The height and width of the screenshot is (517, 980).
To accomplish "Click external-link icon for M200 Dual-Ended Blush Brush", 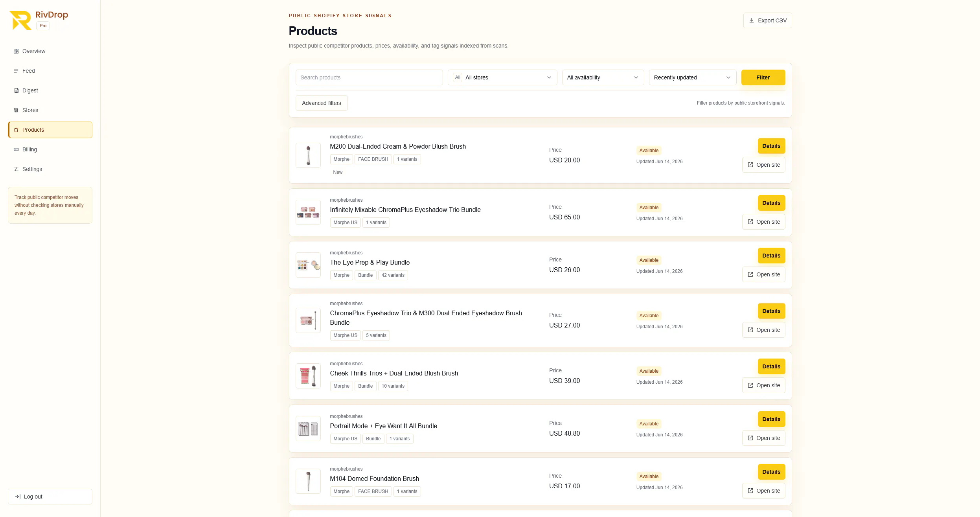I will click(x=750, y=165).
